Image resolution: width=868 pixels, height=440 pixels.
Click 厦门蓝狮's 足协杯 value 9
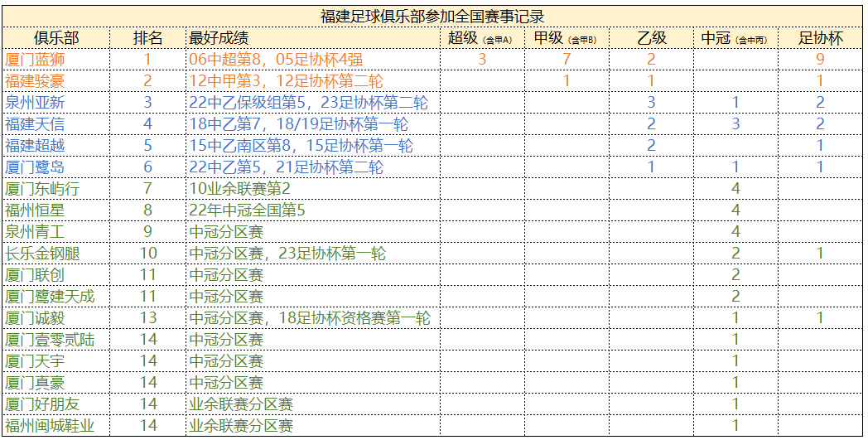[820, 60]
